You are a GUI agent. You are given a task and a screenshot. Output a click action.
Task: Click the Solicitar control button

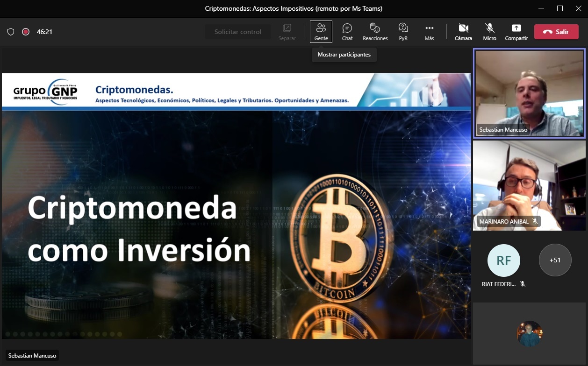238,32
